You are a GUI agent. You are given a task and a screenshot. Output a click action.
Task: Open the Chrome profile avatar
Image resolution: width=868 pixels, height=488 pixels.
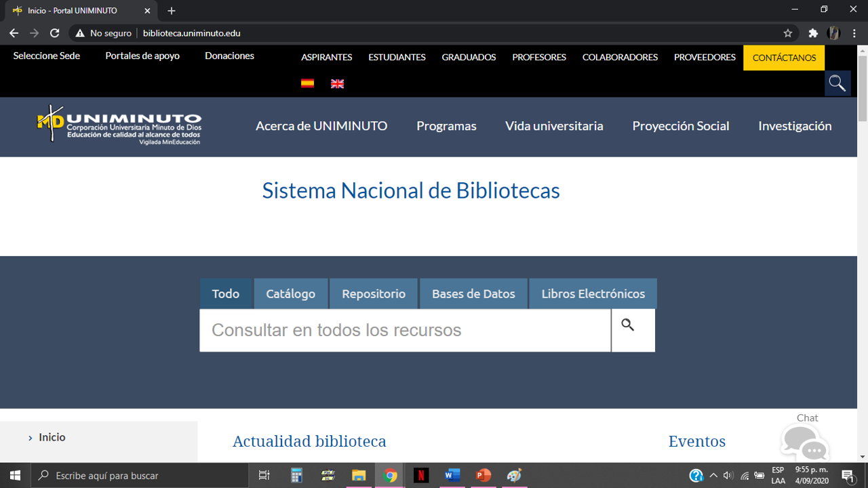coord(833,33)
